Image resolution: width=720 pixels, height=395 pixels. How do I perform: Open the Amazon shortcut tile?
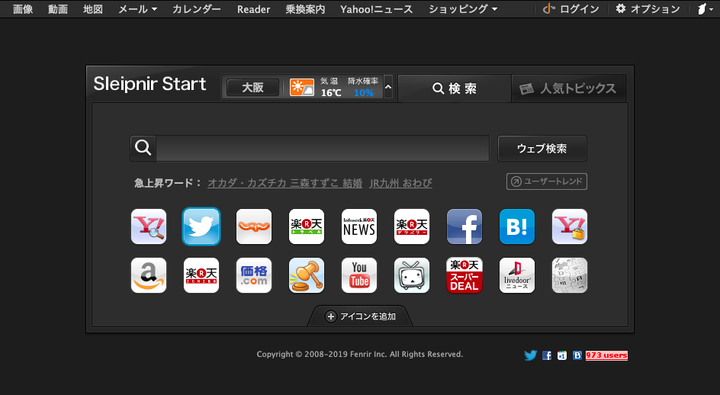click(x=148, y=275)
